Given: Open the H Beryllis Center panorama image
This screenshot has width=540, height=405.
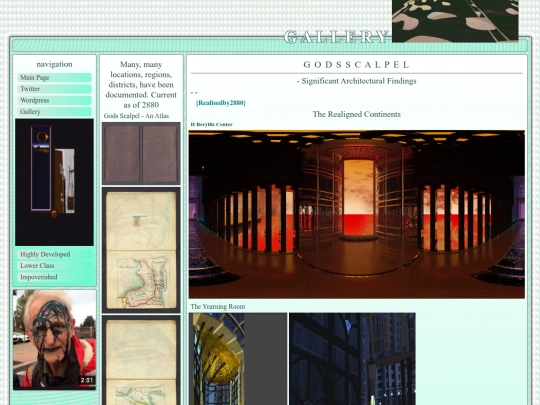Looking at the screenshot, I should tap(357, 214).
